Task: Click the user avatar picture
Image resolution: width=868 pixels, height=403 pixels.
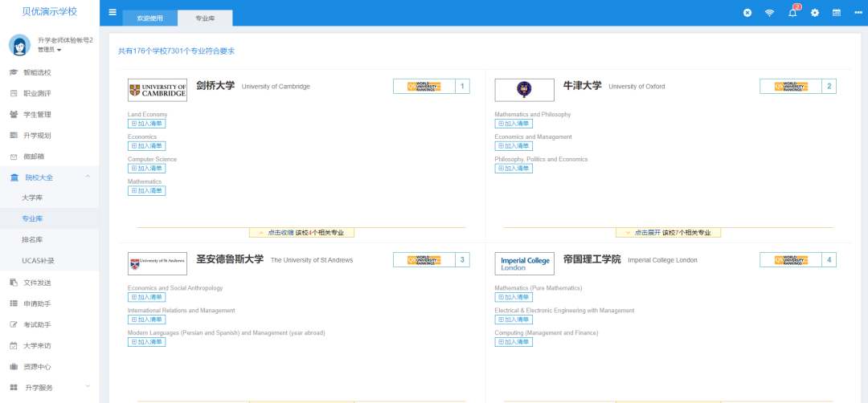Action: 19,45
